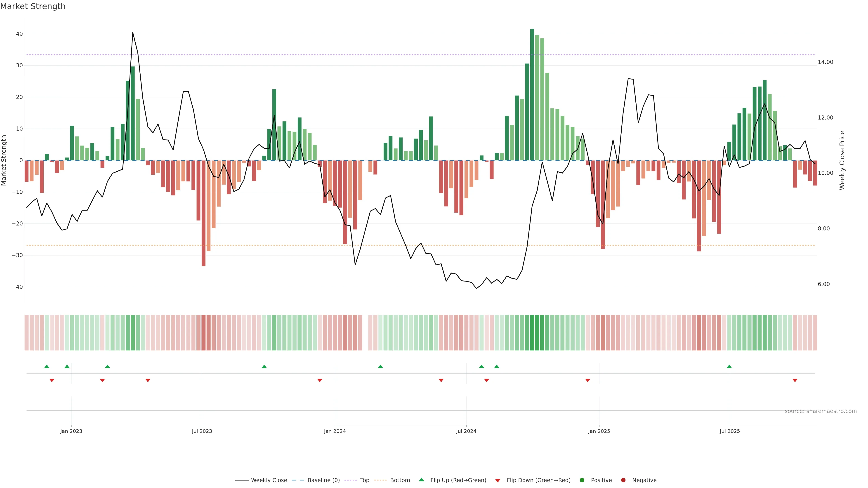Screen dimensions: 868x488
Task: Click Flip Up green triangle legend icon
Action: point(421,480)
